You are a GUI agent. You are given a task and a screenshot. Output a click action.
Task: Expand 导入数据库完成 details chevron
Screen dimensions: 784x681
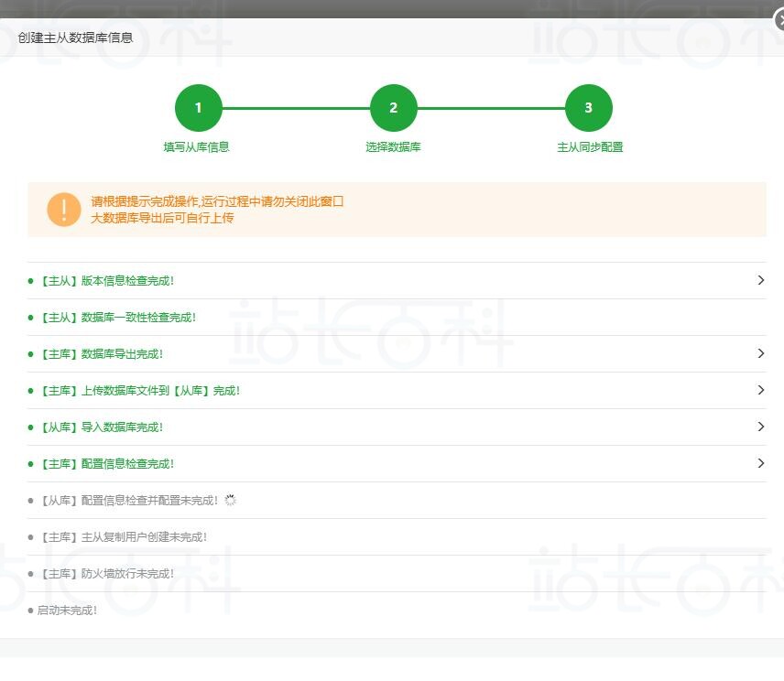(760, 427)
